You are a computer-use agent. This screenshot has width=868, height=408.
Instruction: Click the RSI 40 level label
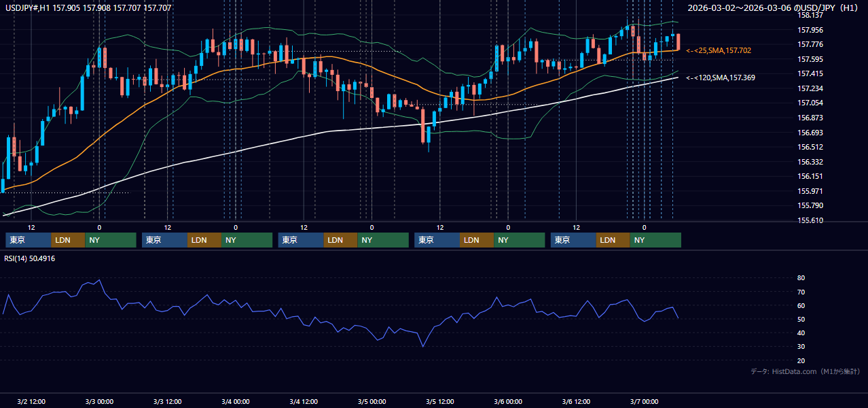click(801, 333)
